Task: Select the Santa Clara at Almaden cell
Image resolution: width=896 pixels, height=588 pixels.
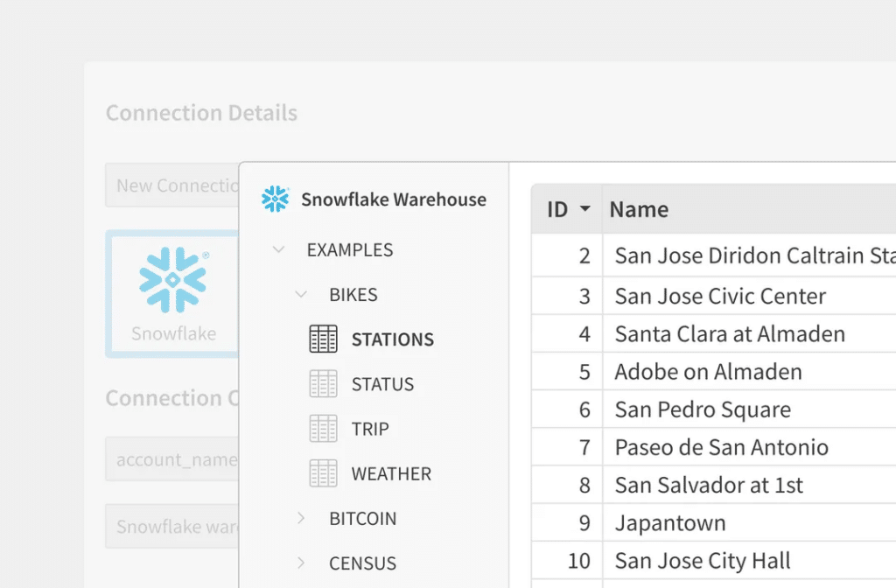Action: (x=749, y=333)
